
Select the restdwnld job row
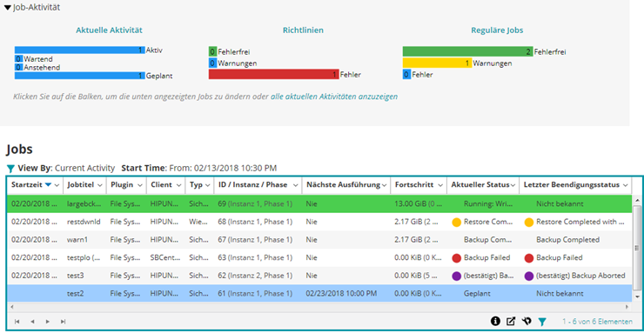point(319,222)
